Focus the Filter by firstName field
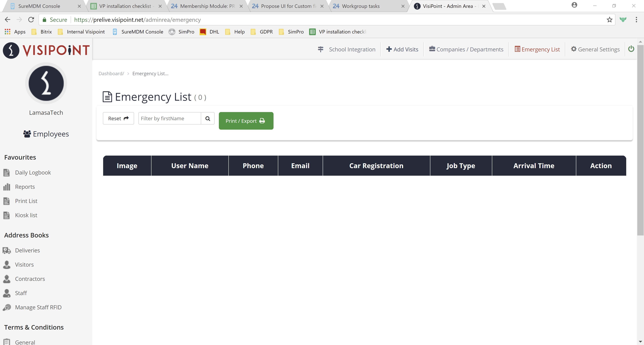 click(170, 118)
